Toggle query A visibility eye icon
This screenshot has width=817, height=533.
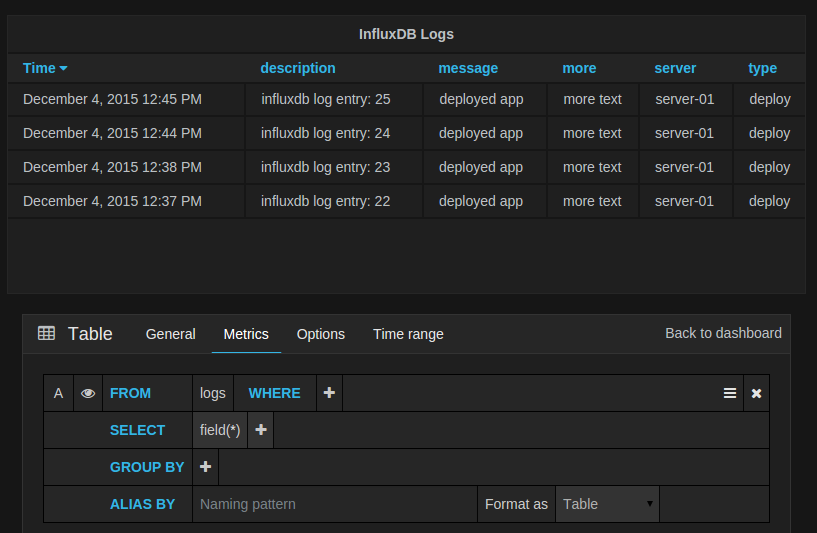pyautogui.click(x=88, y=393)
